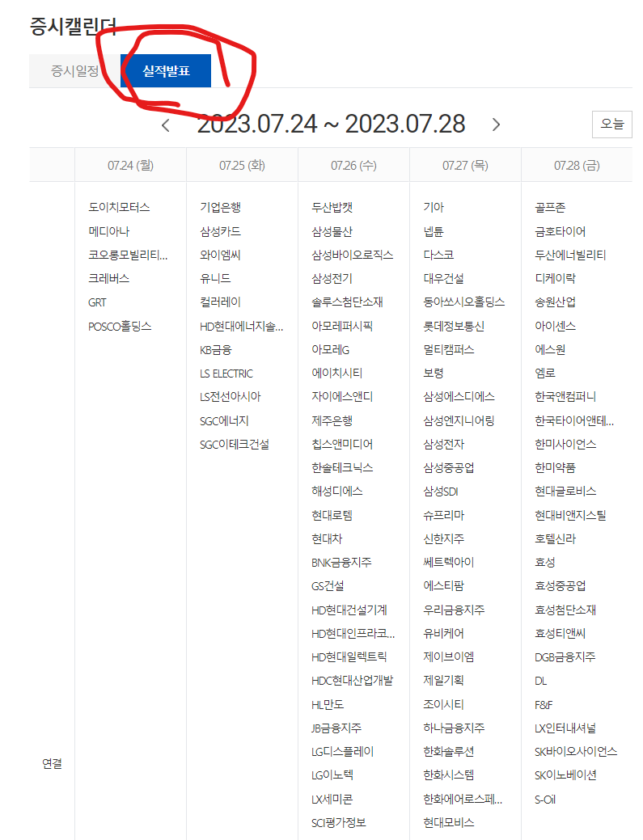Go to the previous week arrow
This screenshot has width=643, height=840.
click(x=166, y=125)
